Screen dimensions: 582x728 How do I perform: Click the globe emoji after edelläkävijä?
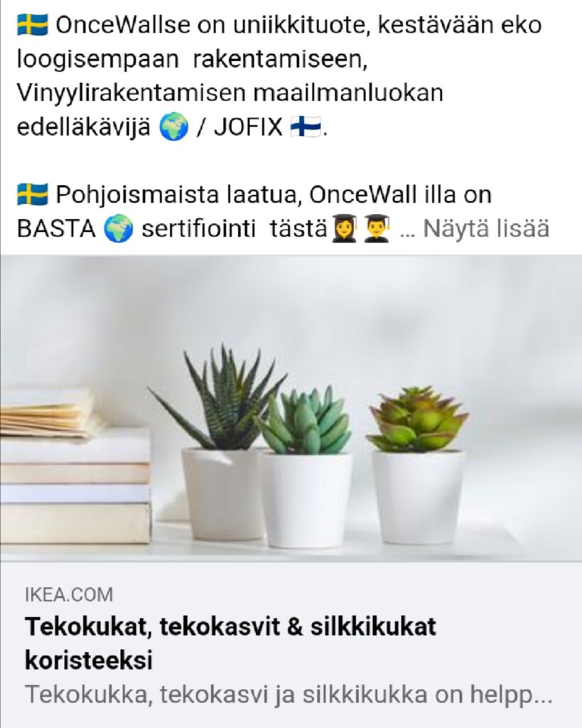[x=173, y=127]
